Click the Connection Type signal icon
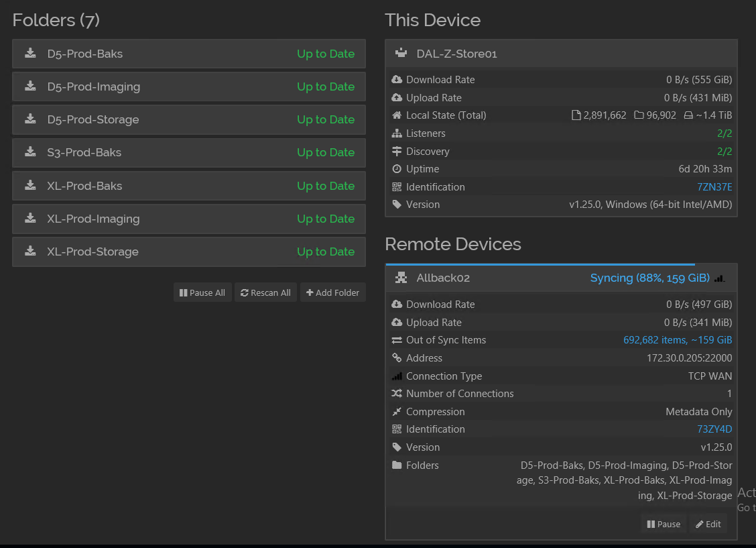The width and height of the screenshot is (756, 548). [x=397, y=376]
